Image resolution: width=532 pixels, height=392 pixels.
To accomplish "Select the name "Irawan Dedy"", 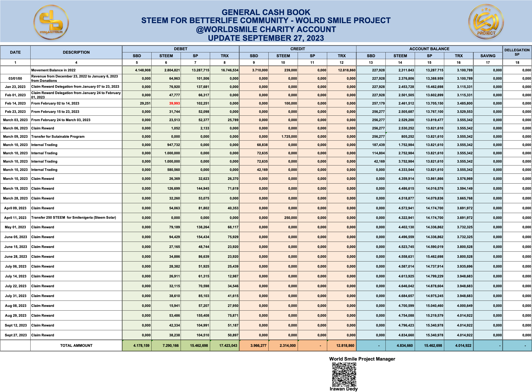I will (344, 389).
